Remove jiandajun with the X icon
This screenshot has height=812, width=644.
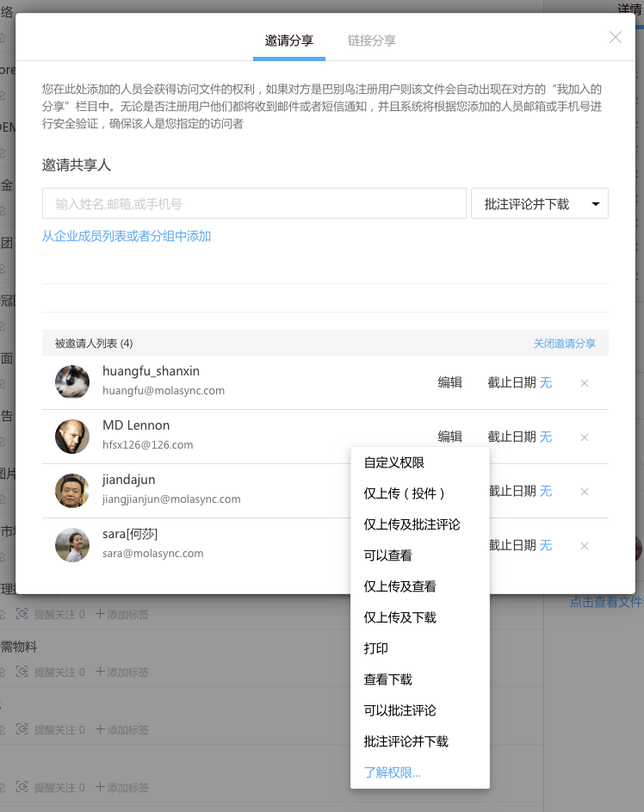585,492
